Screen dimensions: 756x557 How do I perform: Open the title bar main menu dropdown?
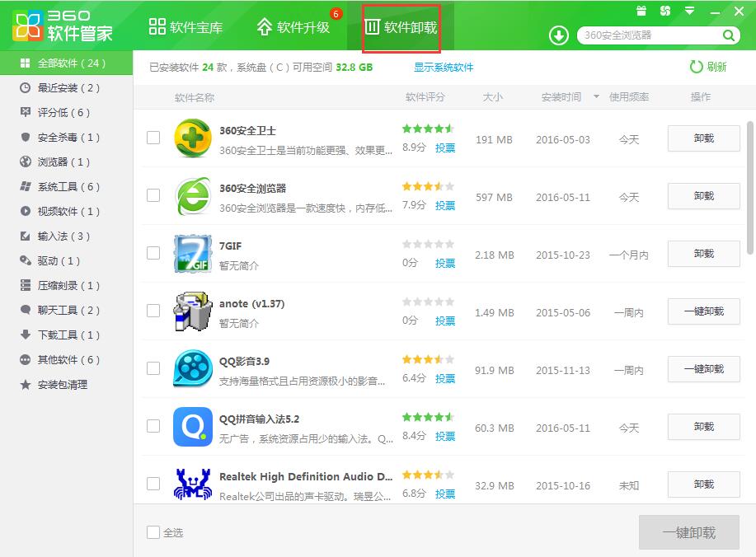[x=690, y=11]
